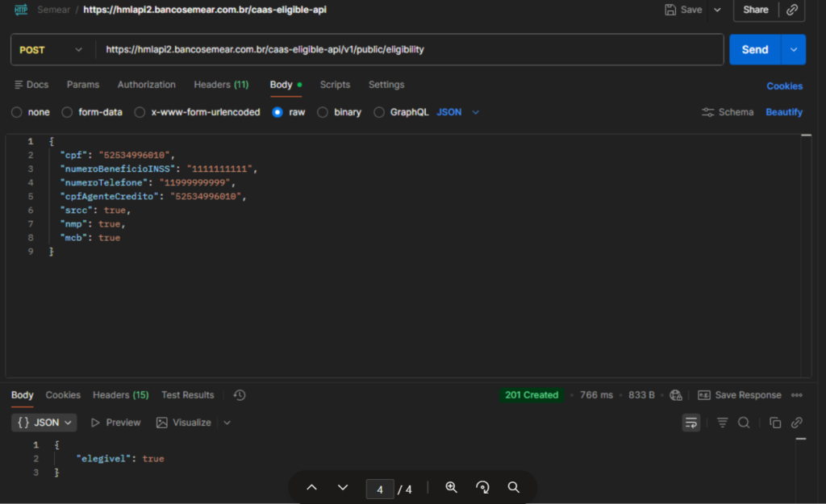Go to the next page with the down arrow
This screenshot has height=504, width=826.
tap(343, 488)
